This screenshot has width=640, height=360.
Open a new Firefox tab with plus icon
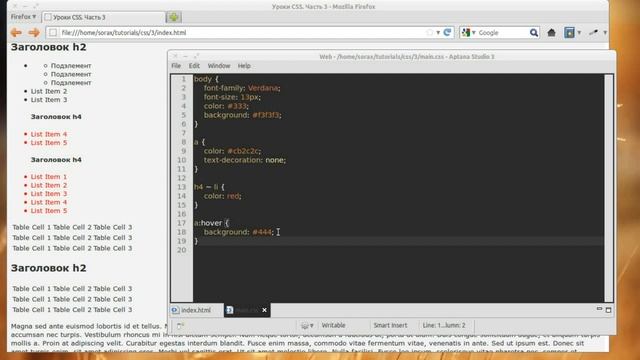(173, 17)
